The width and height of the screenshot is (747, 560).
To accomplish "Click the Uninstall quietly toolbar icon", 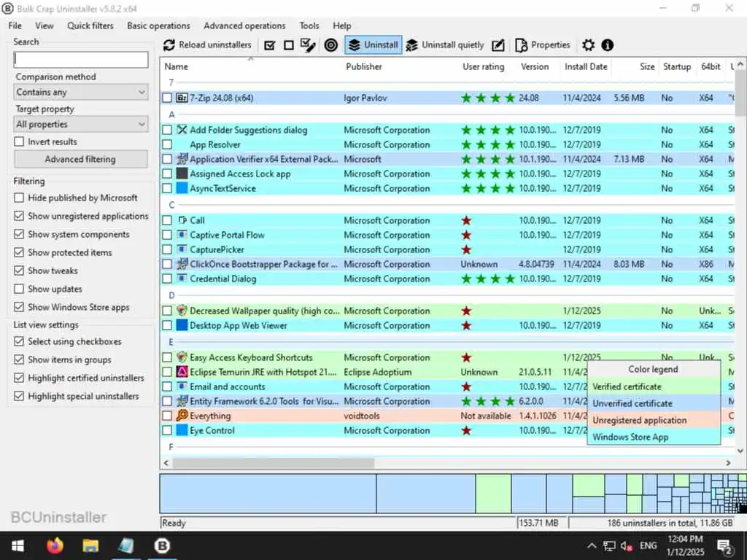I will (411, 45).
